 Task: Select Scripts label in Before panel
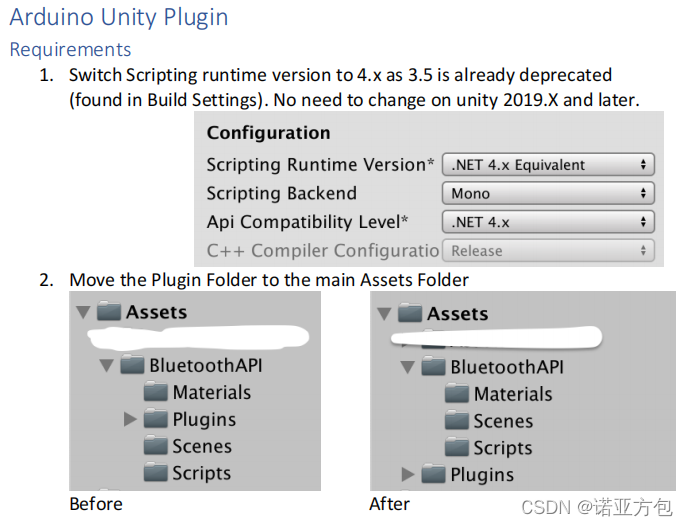202,474
